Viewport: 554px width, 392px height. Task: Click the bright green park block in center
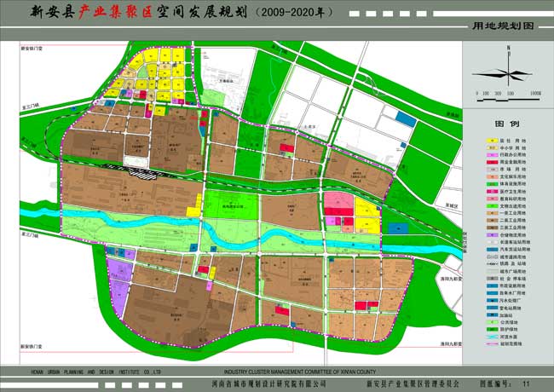(x=229, y=204)
